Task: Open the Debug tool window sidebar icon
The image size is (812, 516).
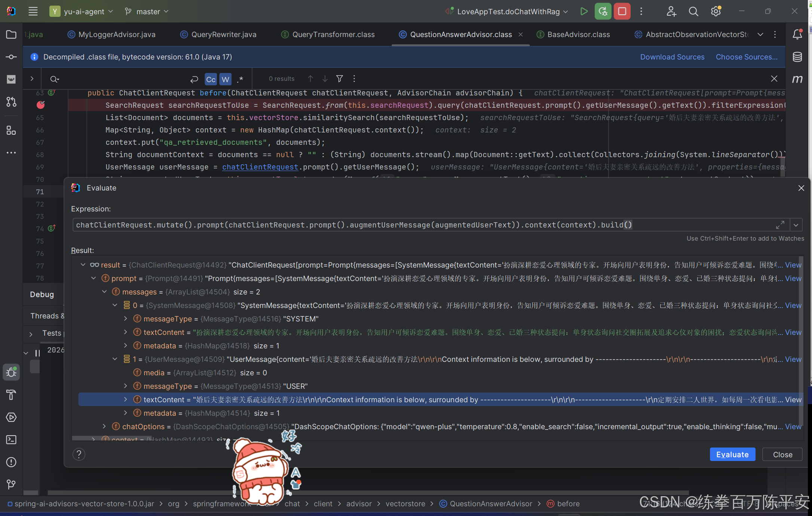Action: tap(11, 372)
